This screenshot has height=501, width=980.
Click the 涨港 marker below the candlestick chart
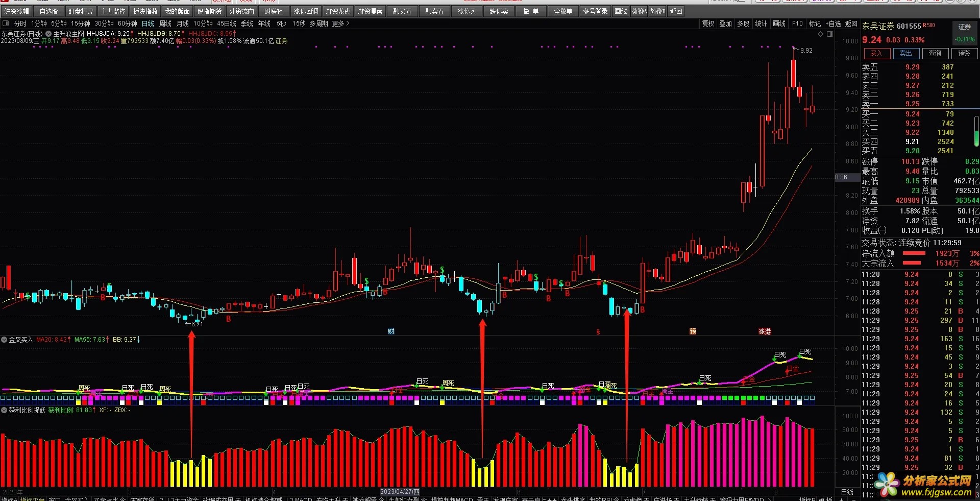click(x=765, y=331)
